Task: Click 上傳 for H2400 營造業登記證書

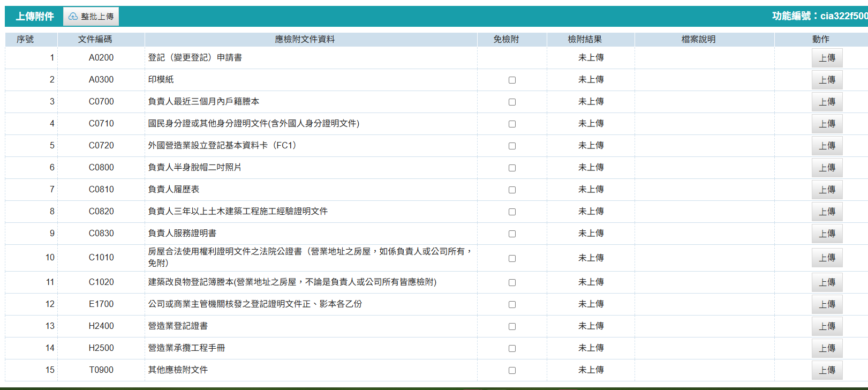Action: pos(827,326)
